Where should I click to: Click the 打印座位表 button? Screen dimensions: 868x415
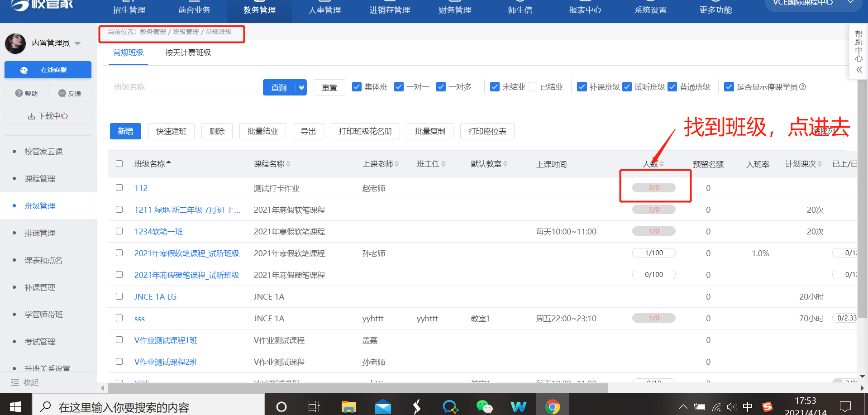[487, 131]
